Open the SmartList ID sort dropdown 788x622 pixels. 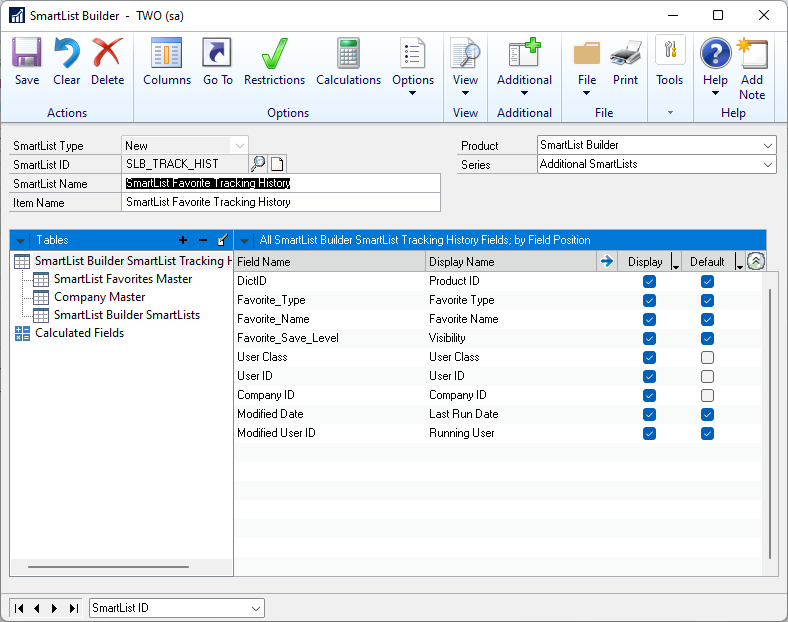click(256, 608)
